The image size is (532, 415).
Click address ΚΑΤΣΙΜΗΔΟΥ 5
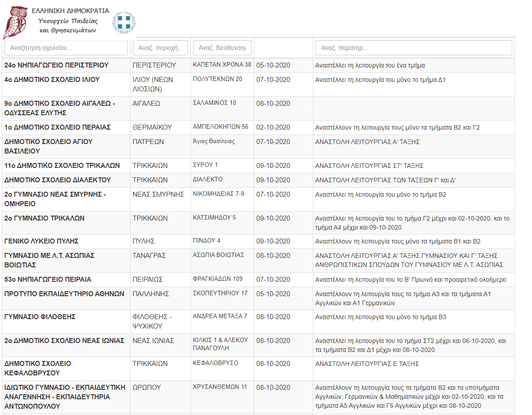214,217
